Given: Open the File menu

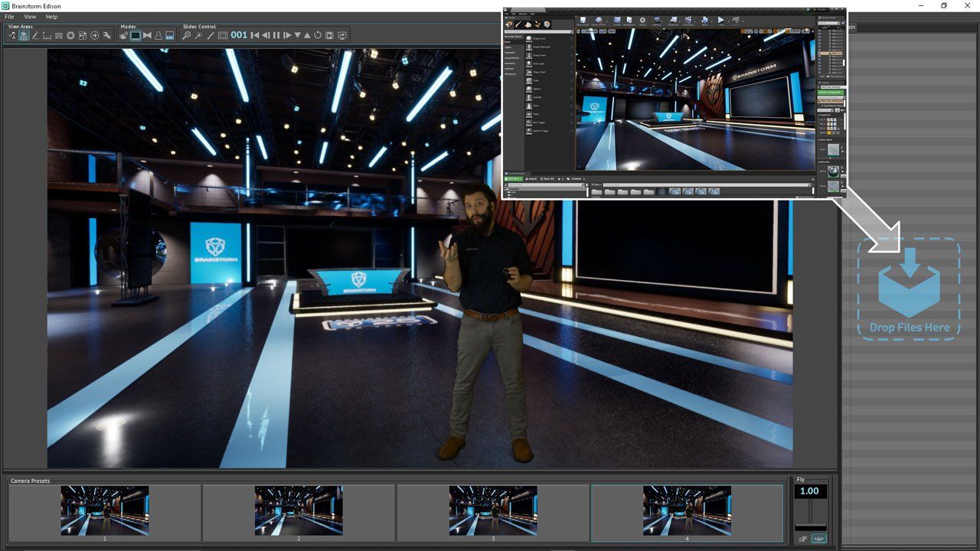Looking at the screenshot, I should (9, 16).
